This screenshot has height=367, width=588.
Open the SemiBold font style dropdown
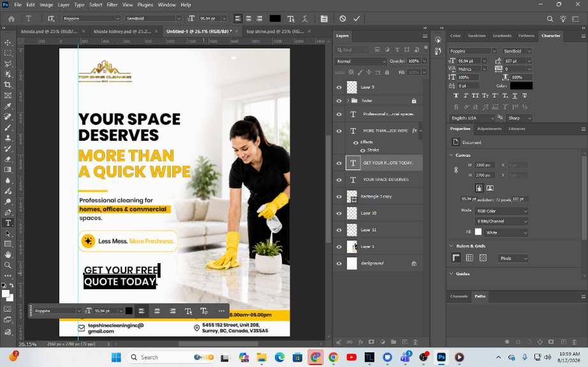click(153, 18)
